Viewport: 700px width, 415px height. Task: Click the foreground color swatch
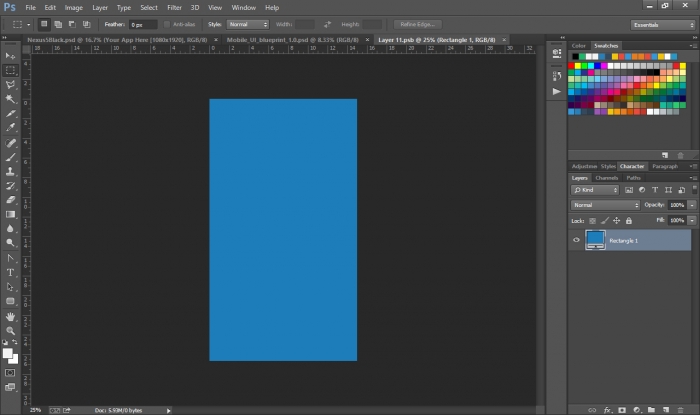[x=8, y=353]
